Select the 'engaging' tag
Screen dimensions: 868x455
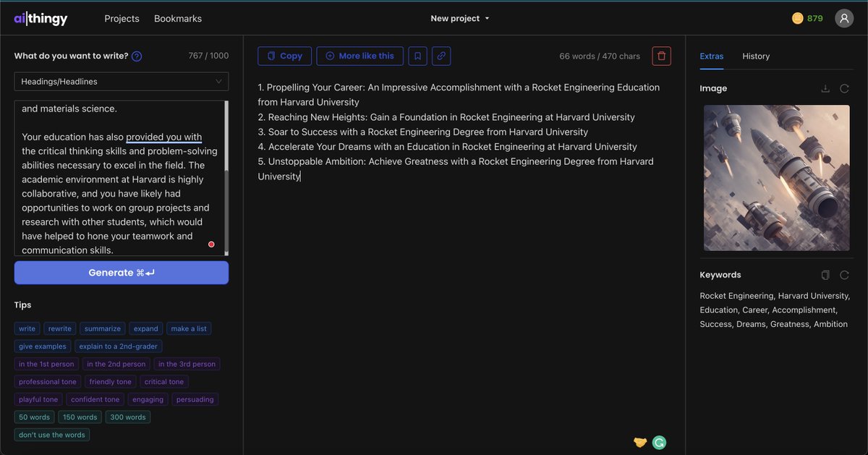(x=148, y=399)
